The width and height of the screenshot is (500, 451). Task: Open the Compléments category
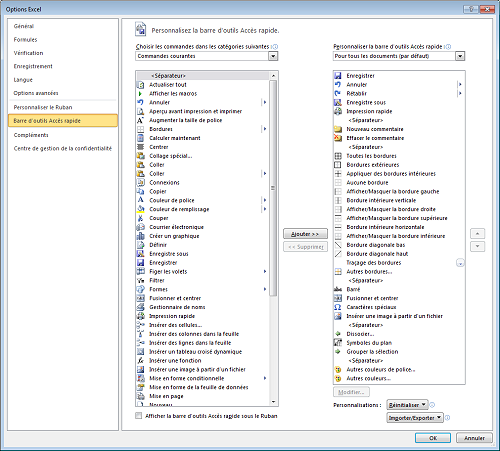[31, 135]
